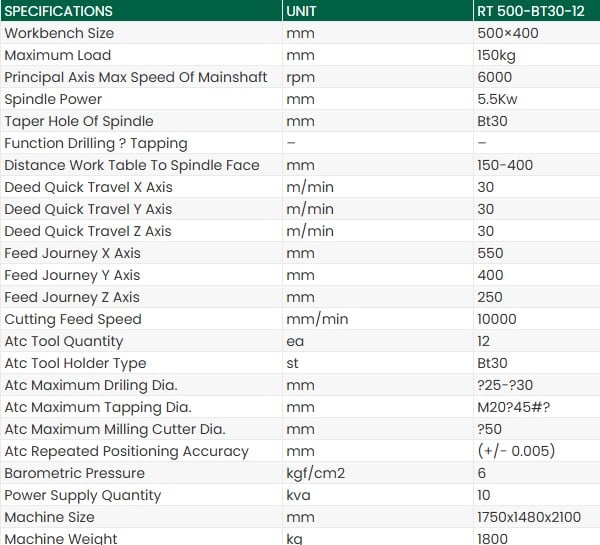The width and height of the screenshot is (600, 545).
Task: Click the 150-400 value
Action: pyautogui.click(x=505, y=165)
